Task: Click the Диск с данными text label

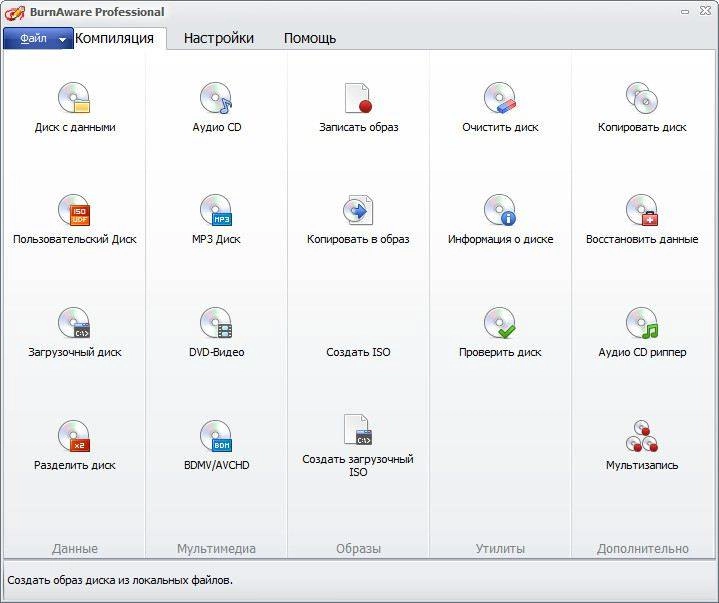Action: tap(75, 127)
